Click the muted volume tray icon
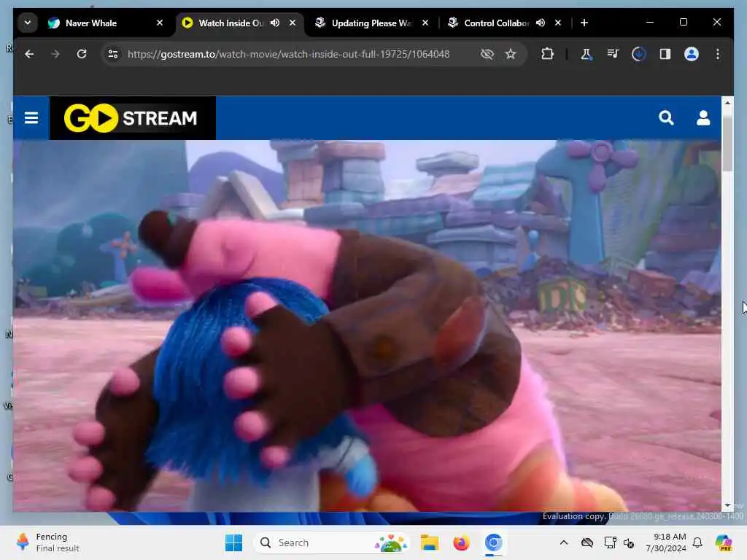The height and width of the screenshot is (560, 747). coord(629,542)
